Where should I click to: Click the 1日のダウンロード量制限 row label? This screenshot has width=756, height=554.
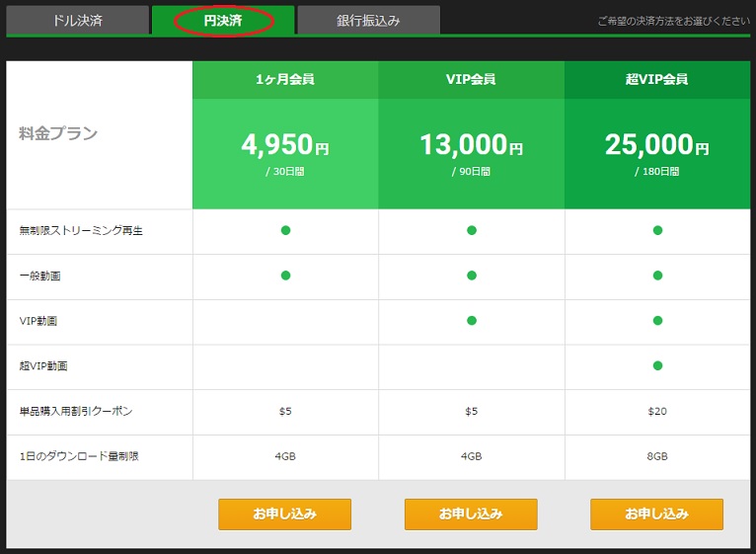[79, 456]
